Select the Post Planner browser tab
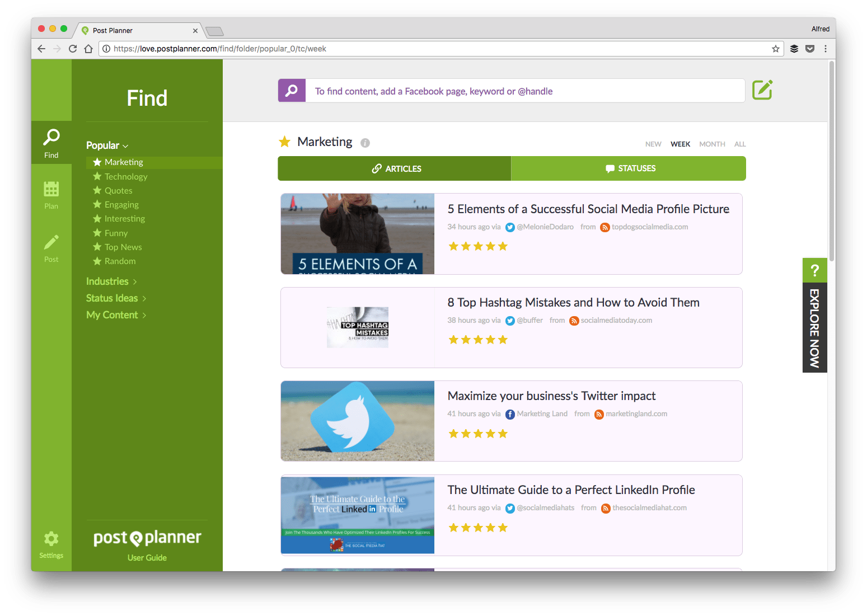 coord(139,30)
